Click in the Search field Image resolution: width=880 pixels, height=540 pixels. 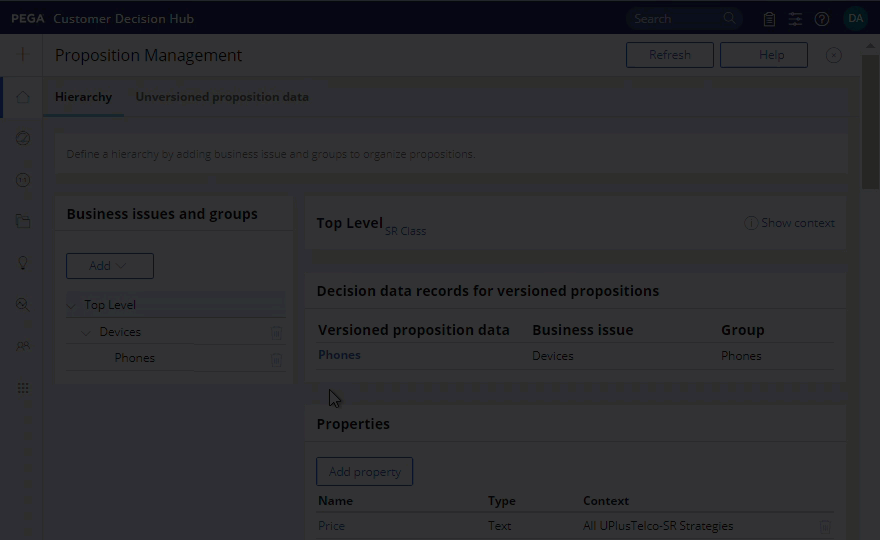675,19
